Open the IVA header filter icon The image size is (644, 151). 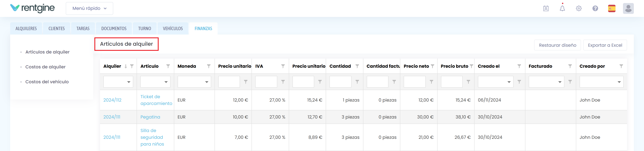point(283,66)
